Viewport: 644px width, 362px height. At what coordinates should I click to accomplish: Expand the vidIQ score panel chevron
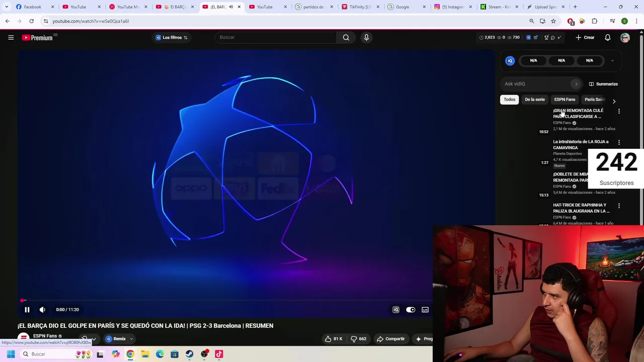click(x=612, y=61)
